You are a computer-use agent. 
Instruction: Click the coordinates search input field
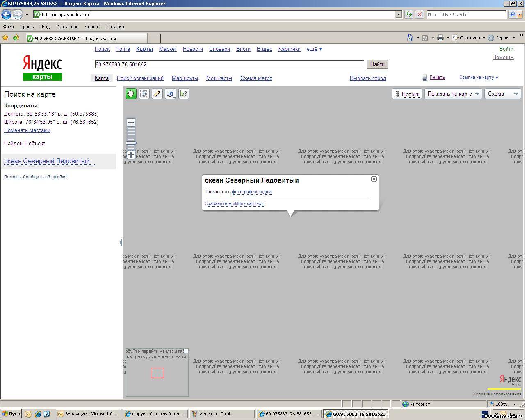pyautogui.click(x=229, y=64)
